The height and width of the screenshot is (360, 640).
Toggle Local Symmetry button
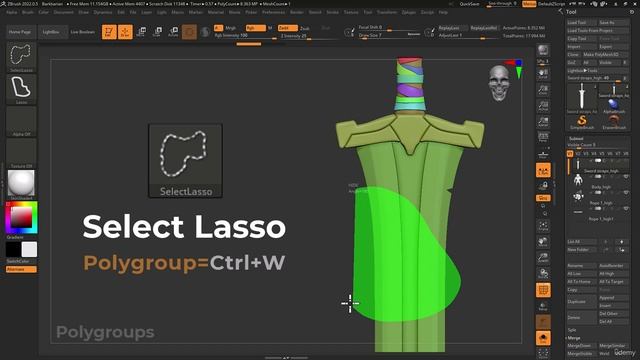coord(543,170)
